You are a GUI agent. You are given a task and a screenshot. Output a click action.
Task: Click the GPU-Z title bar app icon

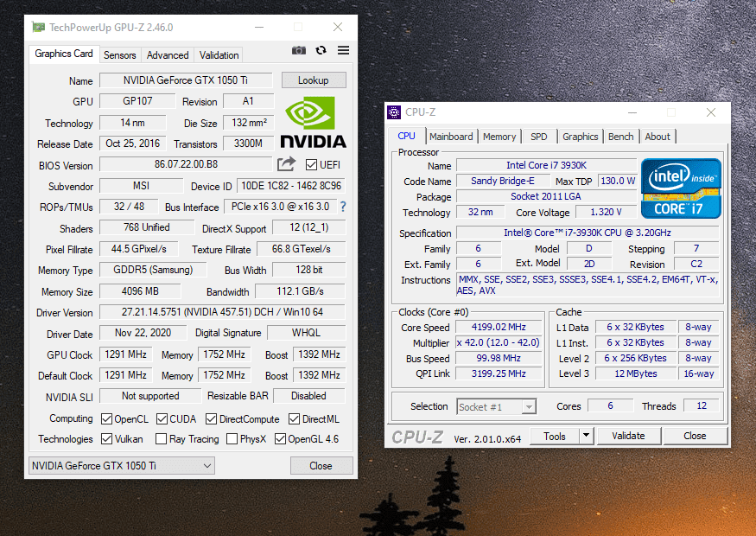tap(38, 27)
